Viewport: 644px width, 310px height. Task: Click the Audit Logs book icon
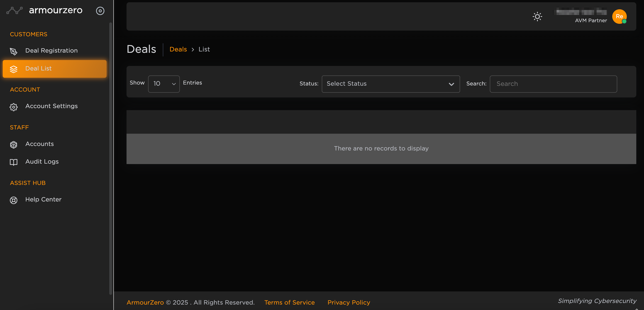point(14,162)
